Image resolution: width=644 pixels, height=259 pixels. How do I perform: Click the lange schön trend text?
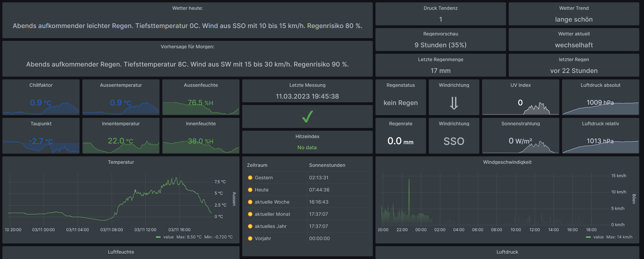574,19
